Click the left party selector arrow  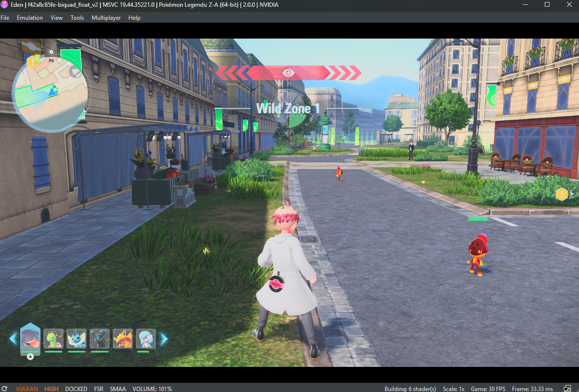click(x=13, y=339)
